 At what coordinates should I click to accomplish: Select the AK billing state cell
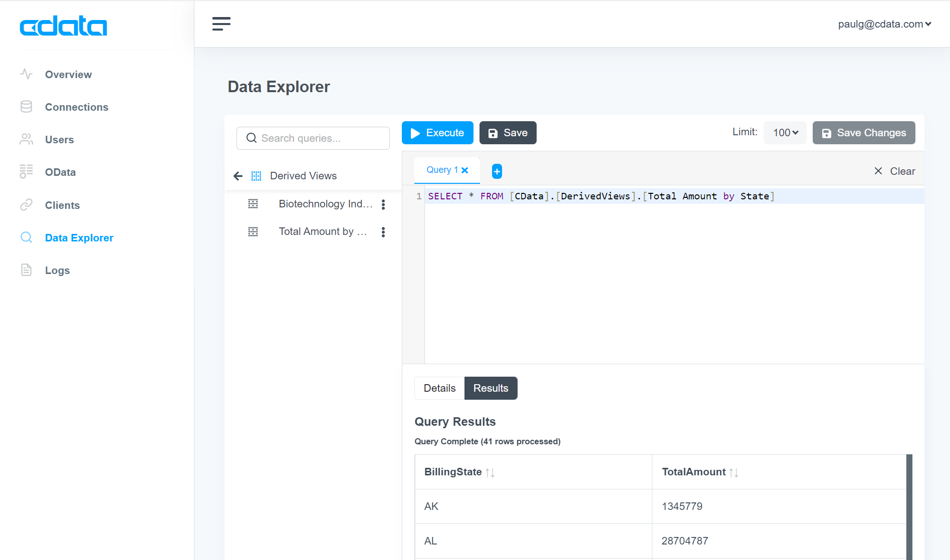[x=533, y=506]
